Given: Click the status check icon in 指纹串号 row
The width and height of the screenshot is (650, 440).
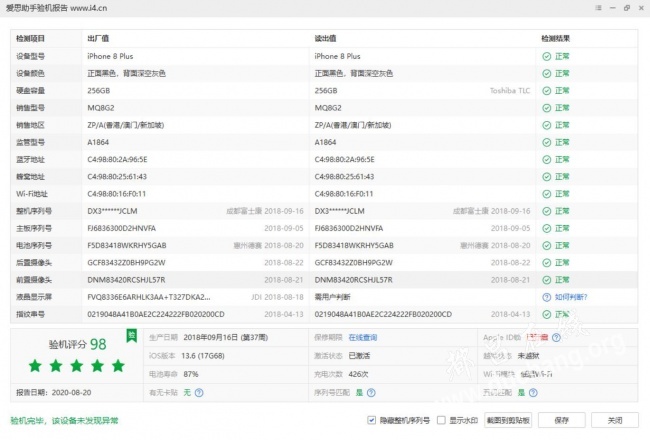Looking at the screenshot, I should [547, 314].
